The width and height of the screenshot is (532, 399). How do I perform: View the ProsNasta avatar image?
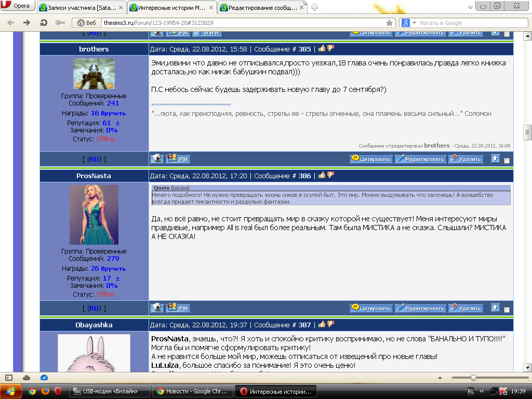click(x=94, y=215)
